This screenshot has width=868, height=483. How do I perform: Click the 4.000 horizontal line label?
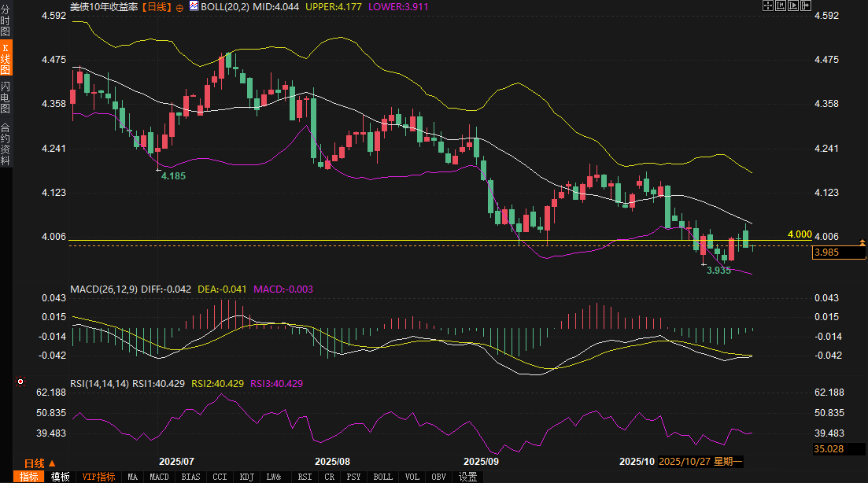(x=800, y=234)
